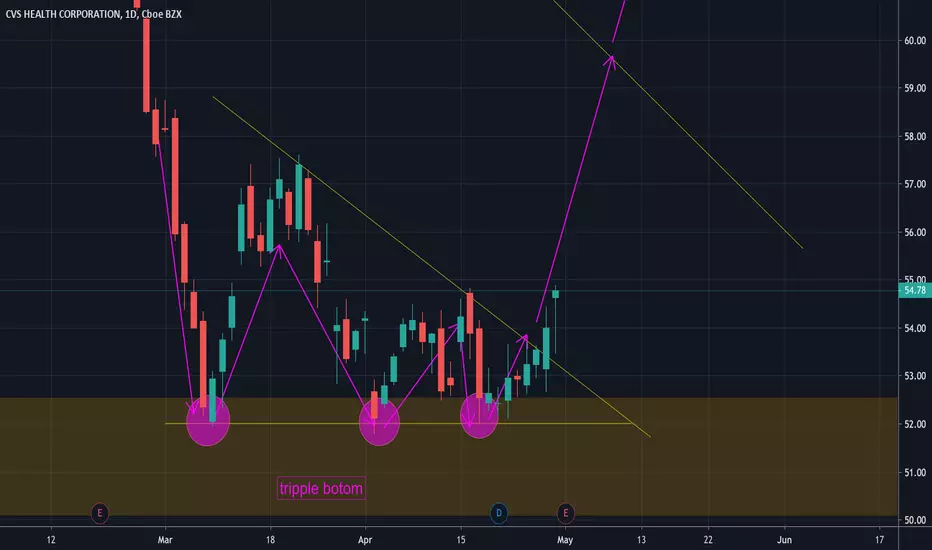Viewport: 932px width, 550px height.
Task: Click the earnings marker E in February
Action: (x=100, y=513)
